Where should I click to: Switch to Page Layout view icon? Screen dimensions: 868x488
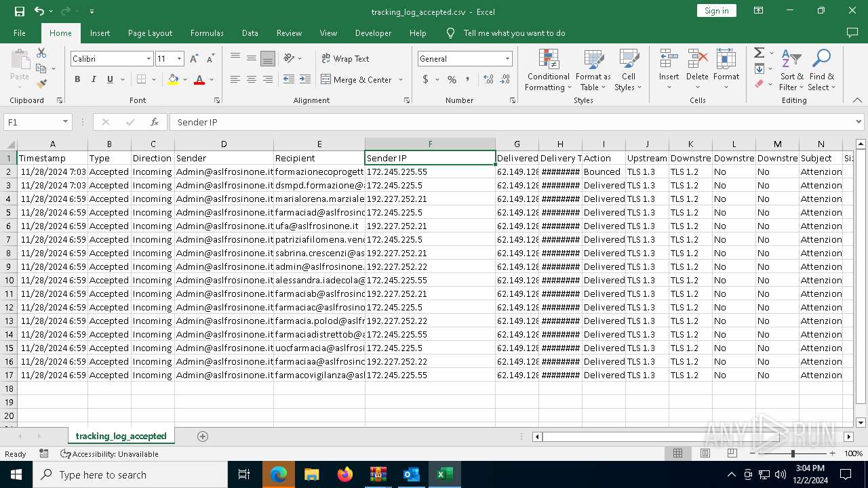(705, 453)
